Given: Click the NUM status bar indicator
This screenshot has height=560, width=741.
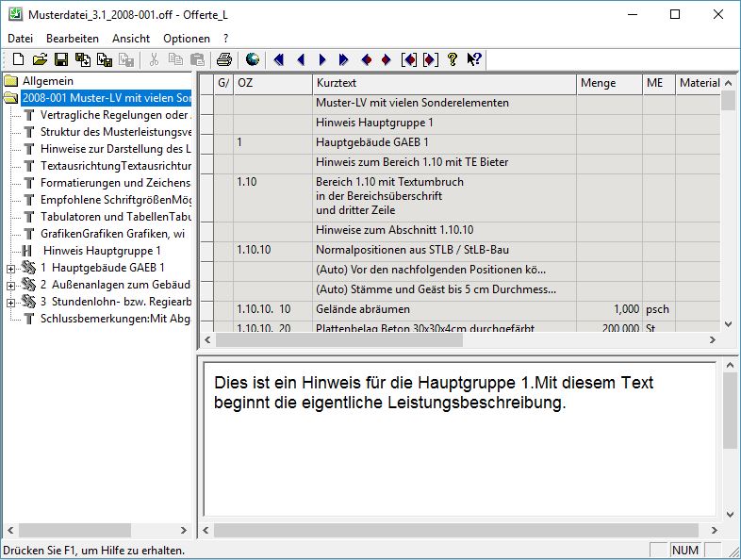Looking at the screenshot, I should pos(685,550).
